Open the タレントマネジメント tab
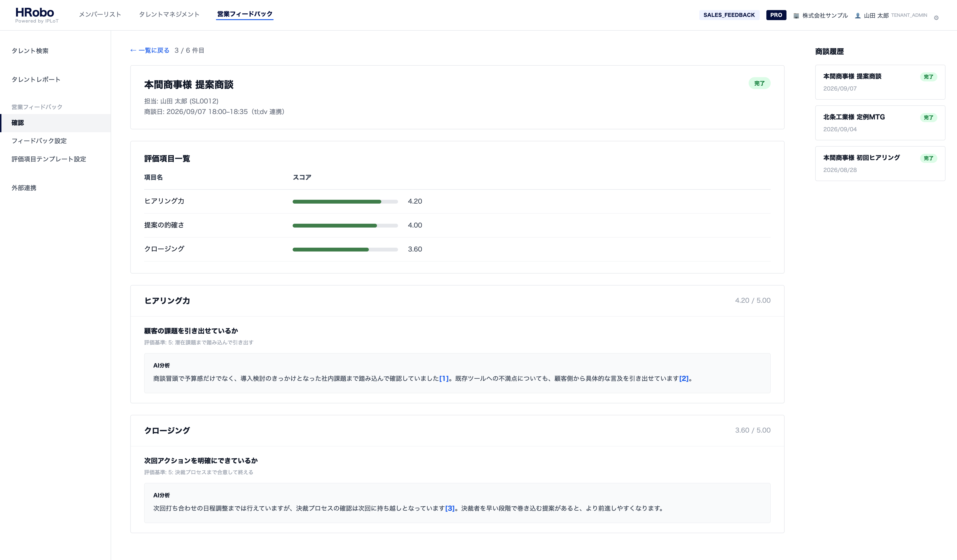Image resolution: width=957 pixels, height=560 pixels. pyautogui.click(x=169, y=14)
